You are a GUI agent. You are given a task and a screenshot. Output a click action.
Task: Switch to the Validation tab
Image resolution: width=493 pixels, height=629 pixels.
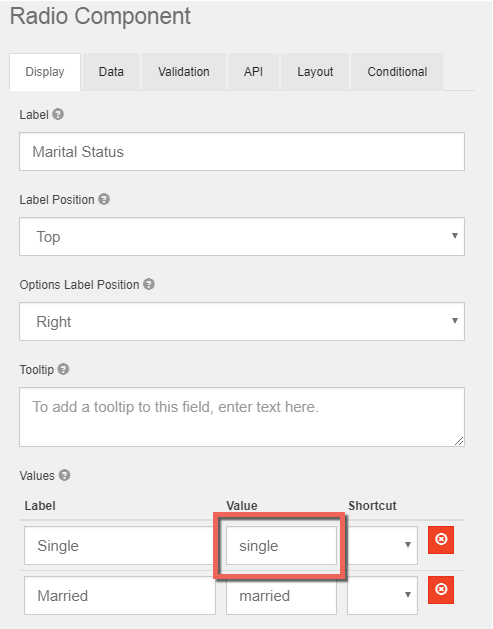(184, 72)
